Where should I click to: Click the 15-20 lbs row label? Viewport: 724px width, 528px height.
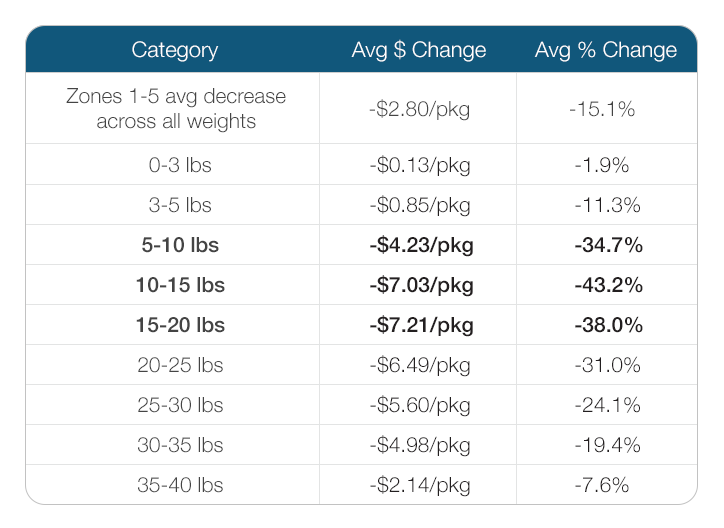tap(180, 325)
